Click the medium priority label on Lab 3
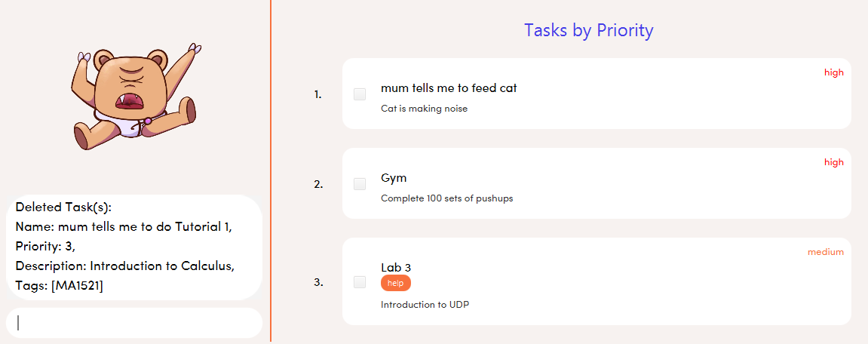Screen dimensions: 868x344 click(825, 252)
